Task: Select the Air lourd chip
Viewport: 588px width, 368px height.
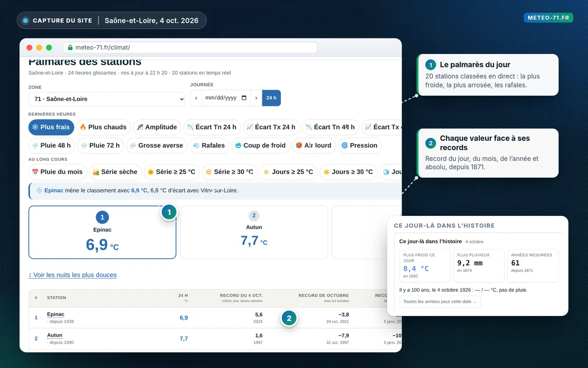Action: click(x=314, y=145)
